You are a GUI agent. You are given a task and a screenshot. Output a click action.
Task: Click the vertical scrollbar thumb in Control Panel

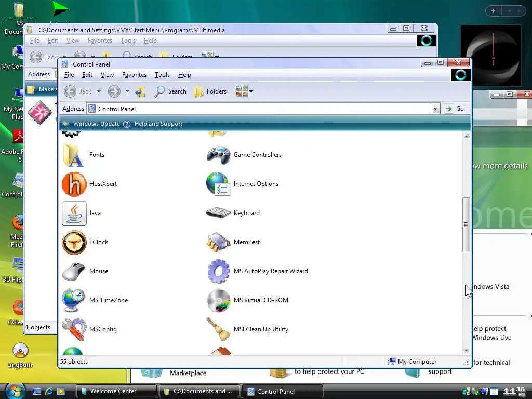click(466, 224)
